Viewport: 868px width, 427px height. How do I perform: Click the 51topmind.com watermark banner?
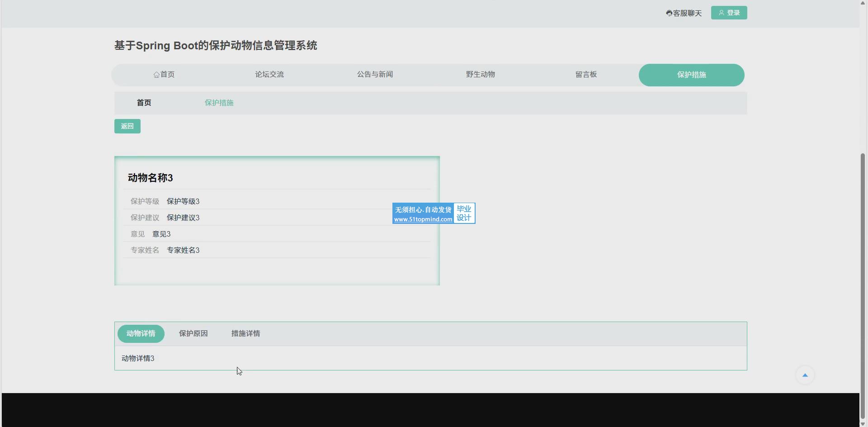click(434, 213)
